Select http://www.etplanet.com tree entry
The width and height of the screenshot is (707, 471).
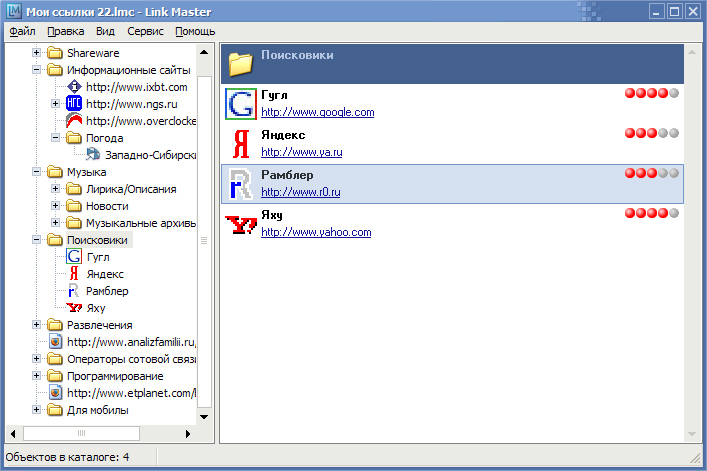tap(132, 393)
